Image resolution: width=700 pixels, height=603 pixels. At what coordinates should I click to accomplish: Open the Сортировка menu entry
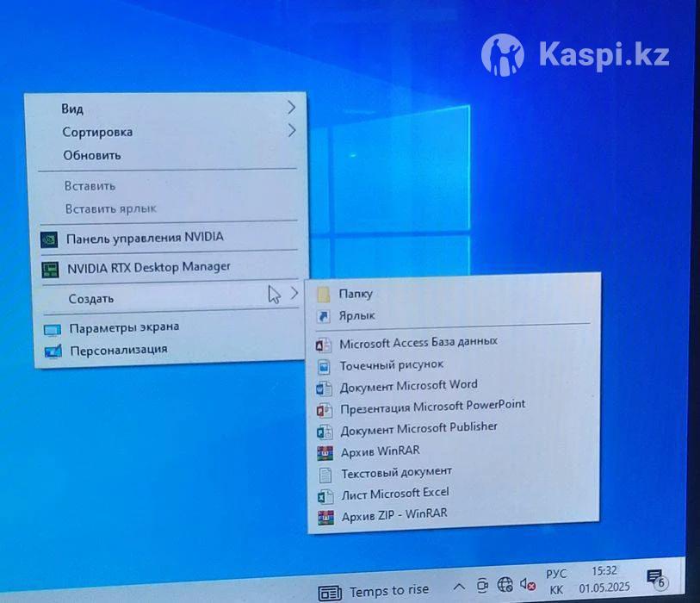pyautogui.click(x=166, y=132)
